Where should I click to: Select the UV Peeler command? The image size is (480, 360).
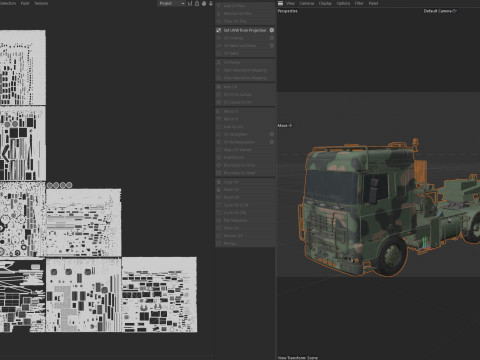(245, 63)
